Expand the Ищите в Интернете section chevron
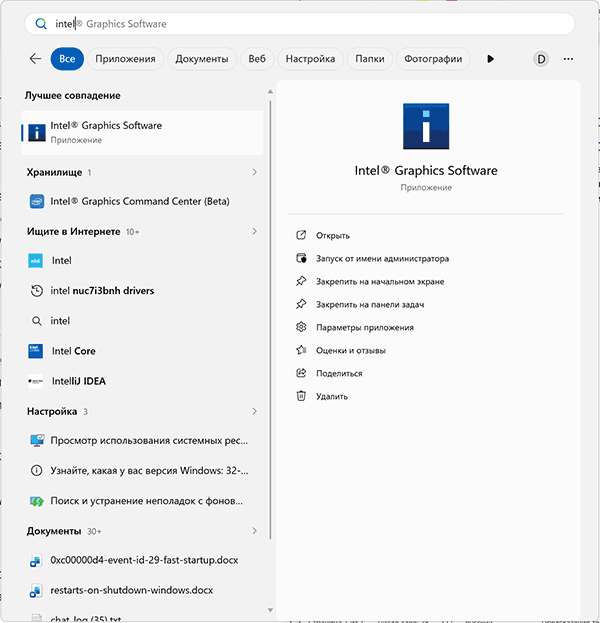 pyautogui.click(x=255, y=231)
